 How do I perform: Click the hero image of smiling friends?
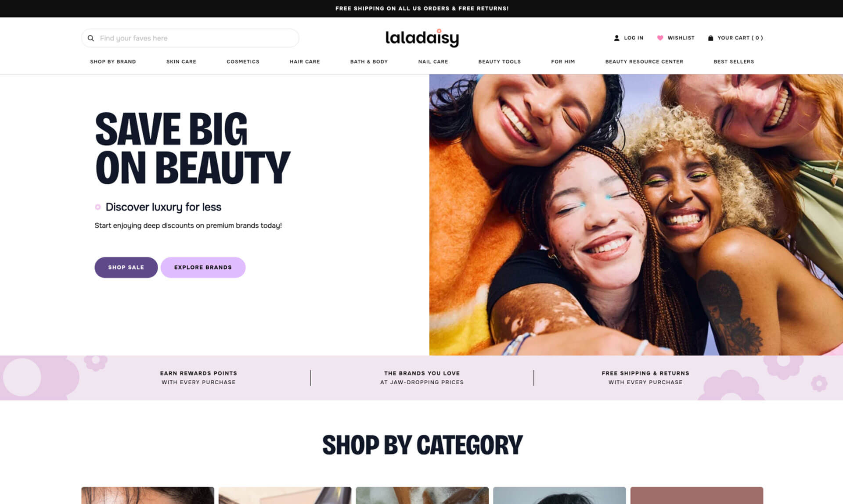click(x=636, y=214)
